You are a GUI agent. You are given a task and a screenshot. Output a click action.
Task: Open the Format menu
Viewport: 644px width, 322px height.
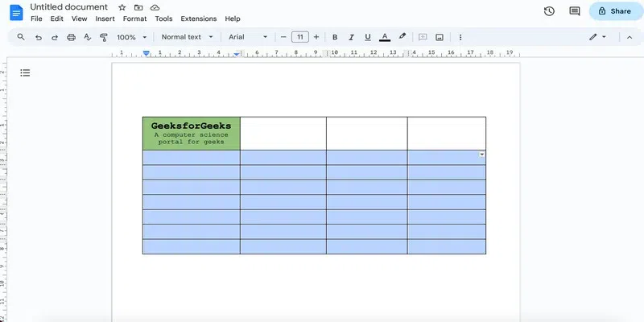pos(134,19)
